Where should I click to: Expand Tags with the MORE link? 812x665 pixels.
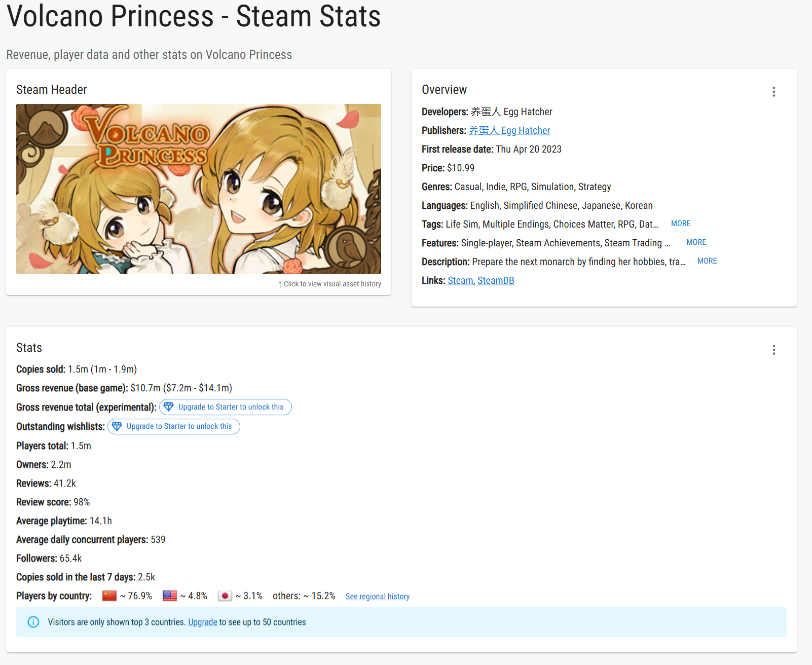[x=680, y=224]
